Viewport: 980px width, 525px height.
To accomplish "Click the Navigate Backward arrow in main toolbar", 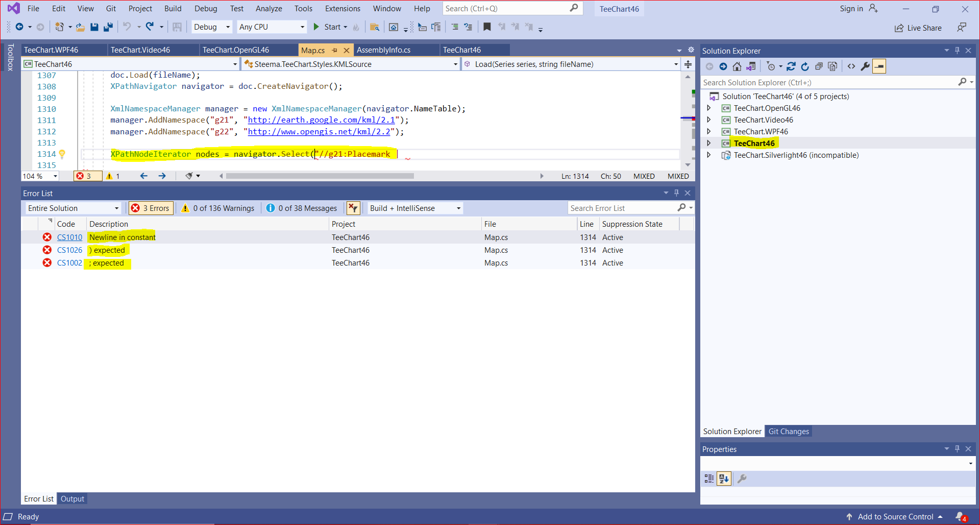I will point(19,27).
